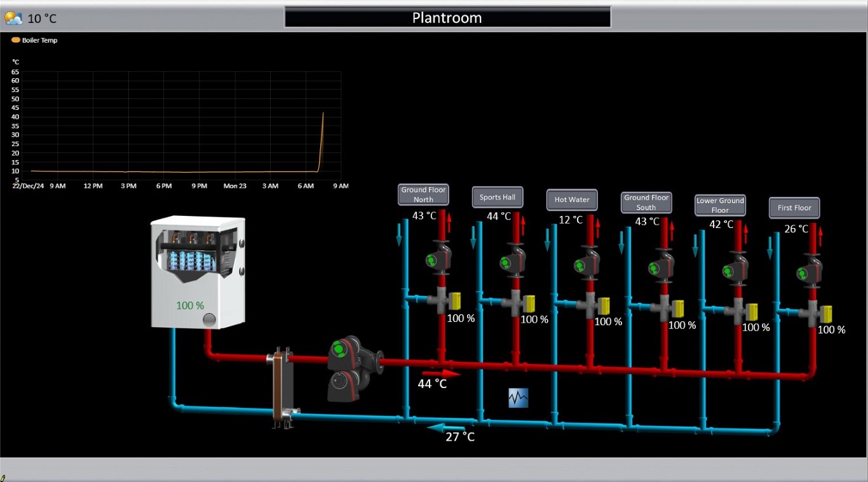Image resolution: width=868 pixels, height=482 pixels.
Task: Click the Hot Water circuit pump
Action: (585, 265)
